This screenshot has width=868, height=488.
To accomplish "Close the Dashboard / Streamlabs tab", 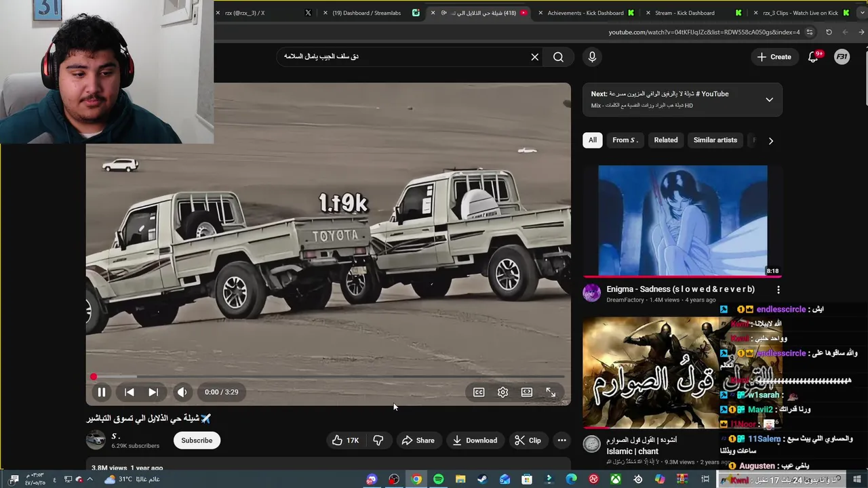I will 325,13.
